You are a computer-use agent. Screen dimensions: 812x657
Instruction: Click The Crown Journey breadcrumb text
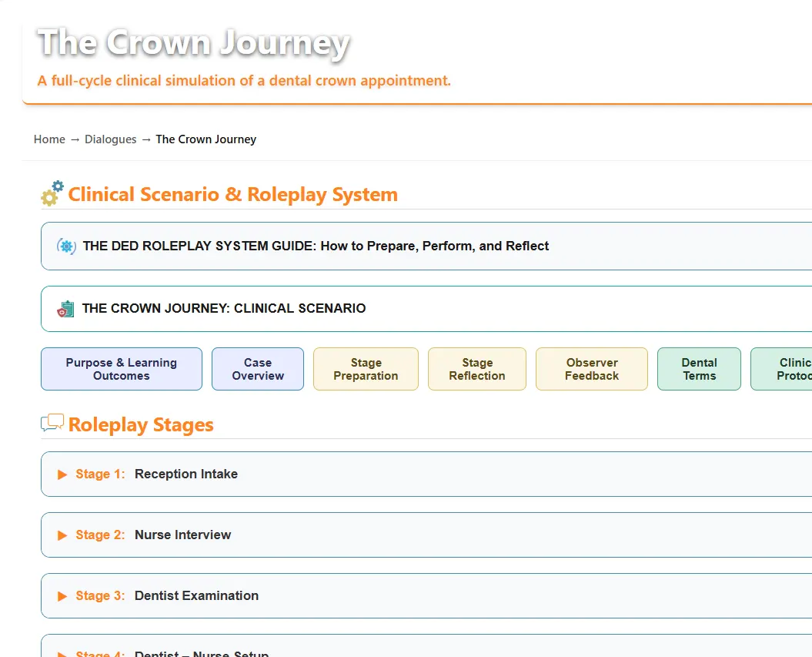click(x=206, y=139)
